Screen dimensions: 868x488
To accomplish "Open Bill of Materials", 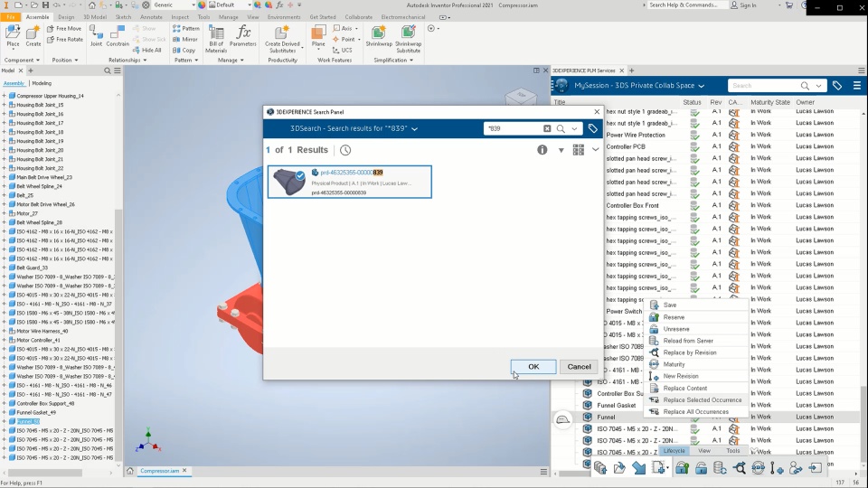I will [216, 39].
